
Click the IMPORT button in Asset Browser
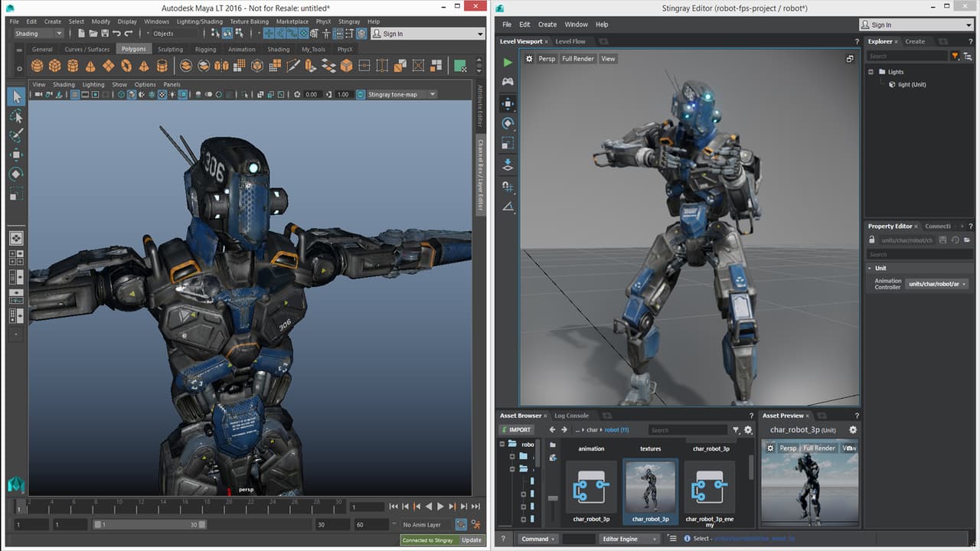coord(515,430)
